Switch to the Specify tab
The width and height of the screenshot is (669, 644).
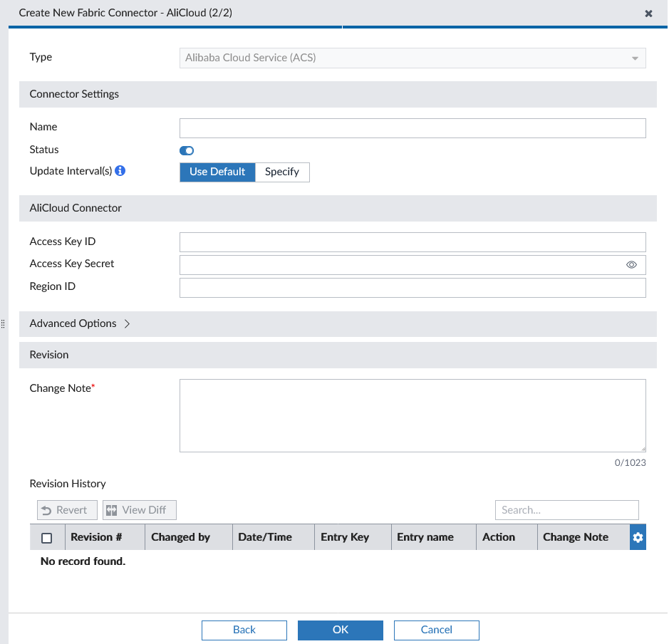[x=282, y=172]
